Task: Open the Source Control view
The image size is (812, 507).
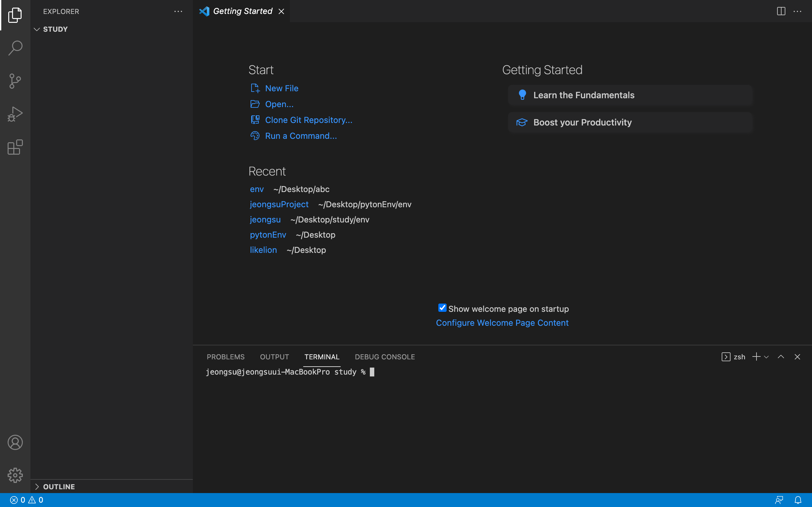Action: [x=15, y=81]
